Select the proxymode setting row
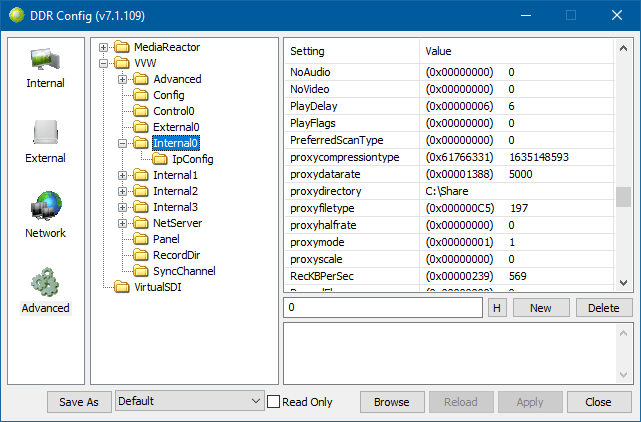Viewport: 641px width, 422px height. 449,242
